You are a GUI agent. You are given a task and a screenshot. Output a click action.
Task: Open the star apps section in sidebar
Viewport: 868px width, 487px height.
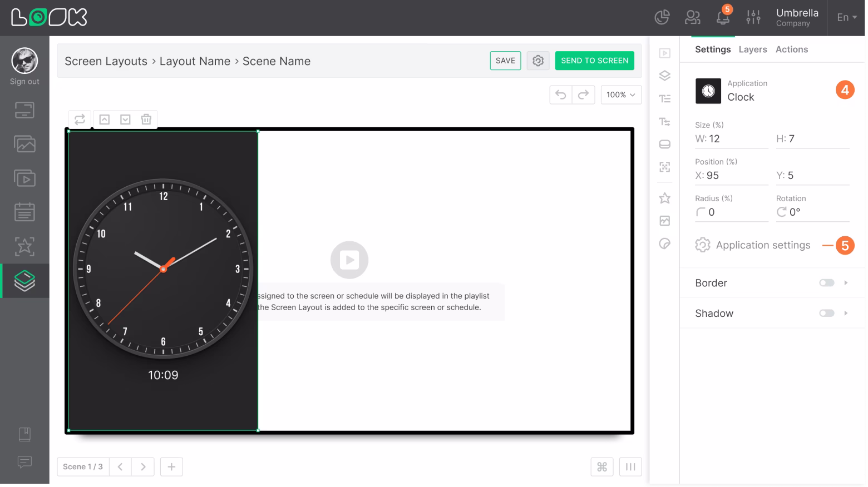click(x=24, y=246)
